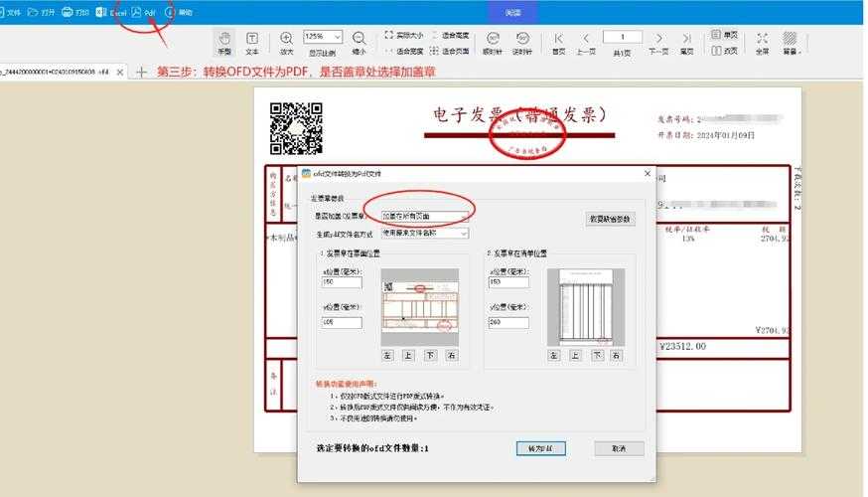Click 实际大小 actual size
Screen dimensions: 868x497
coord(403,35)
